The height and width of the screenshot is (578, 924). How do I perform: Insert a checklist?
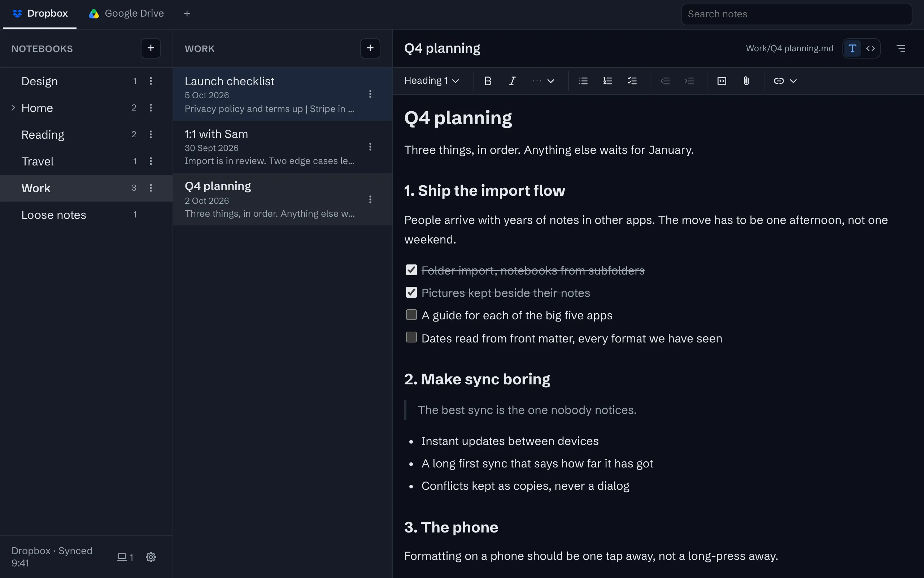pos(632,81)
